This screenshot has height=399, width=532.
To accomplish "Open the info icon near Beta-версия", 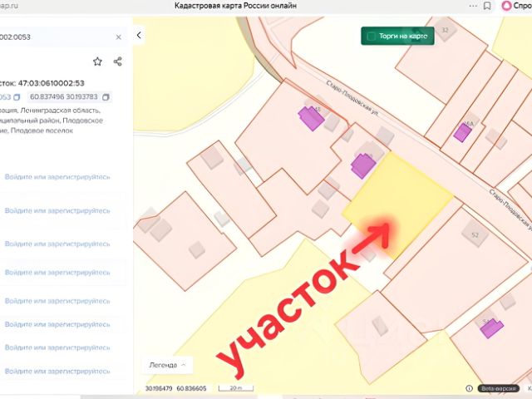I will (x=469, y=388).
